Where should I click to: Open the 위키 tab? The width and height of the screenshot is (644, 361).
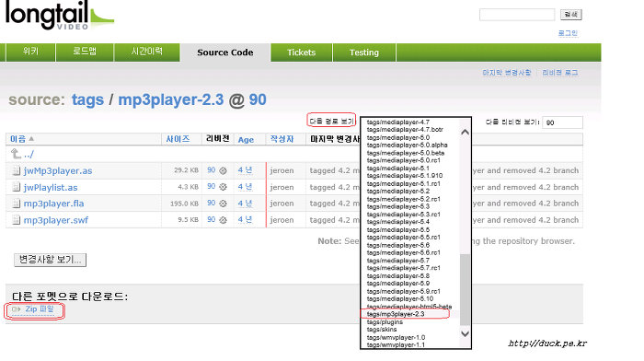coord(30,52)
